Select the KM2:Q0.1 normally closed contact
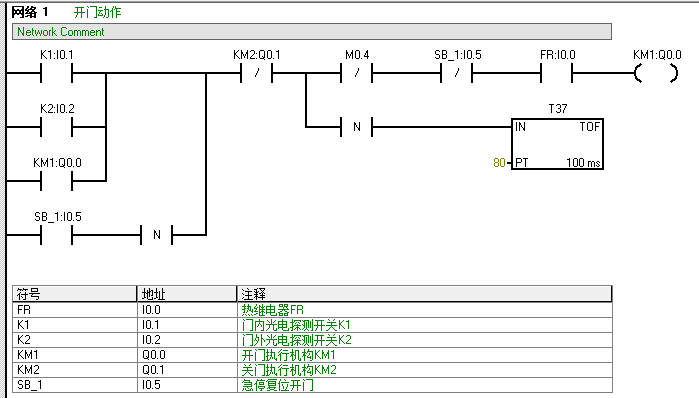Image resolution: width=699 pixels, height=398 pixels. click(x=256, y=73)
